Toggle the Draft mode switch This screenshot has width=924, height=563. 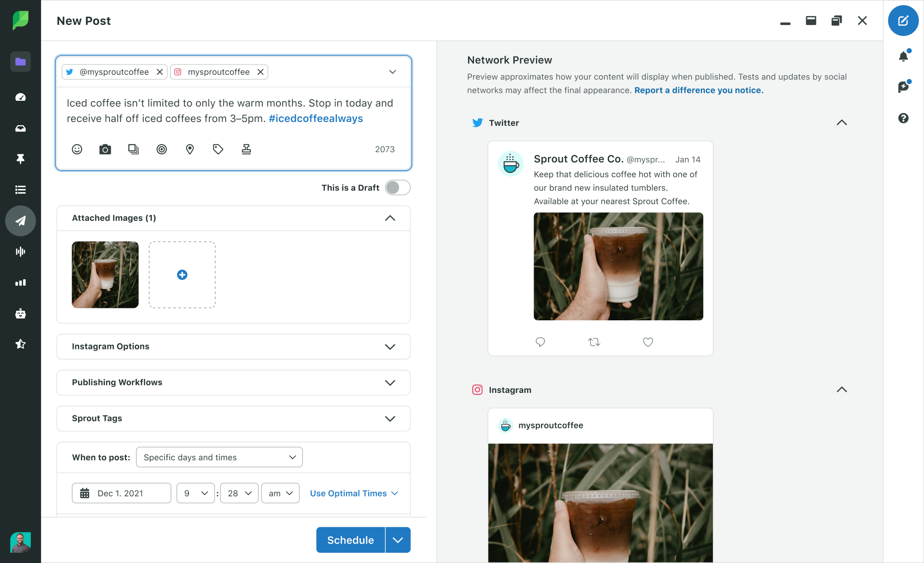coord(397,188)
